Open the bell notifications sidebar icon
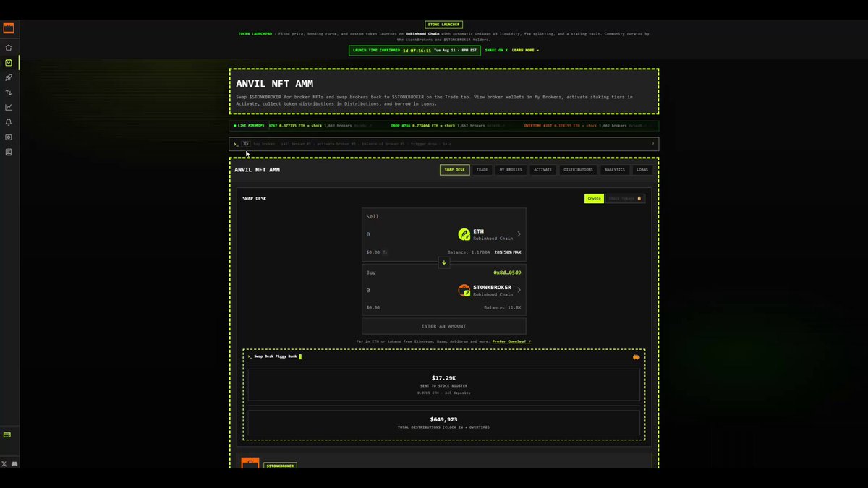This screenshot has width=868, height=488. click(x=9, y=122)
